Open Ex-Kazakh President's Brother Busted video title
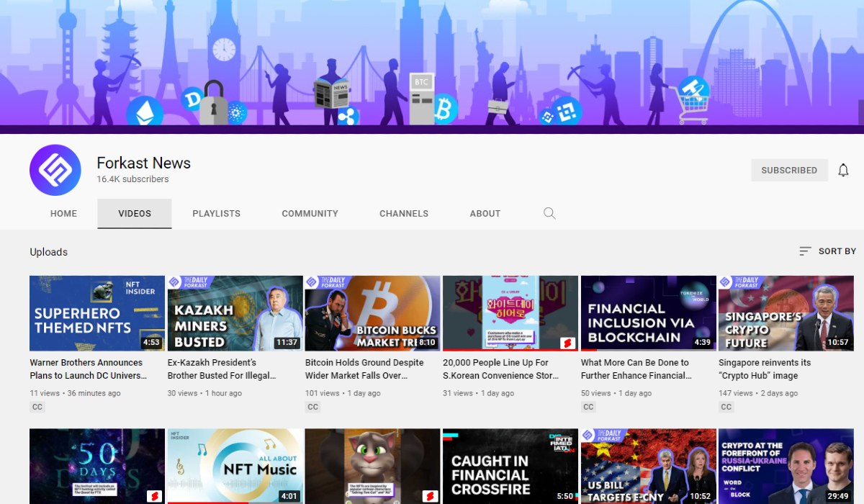864x504 pixels. [x=222, y=369]
